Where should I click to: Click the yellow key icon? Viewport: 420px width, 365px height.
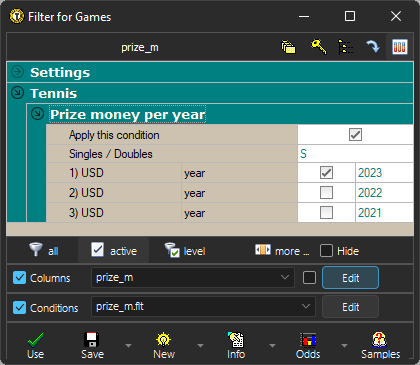point(319,47)
